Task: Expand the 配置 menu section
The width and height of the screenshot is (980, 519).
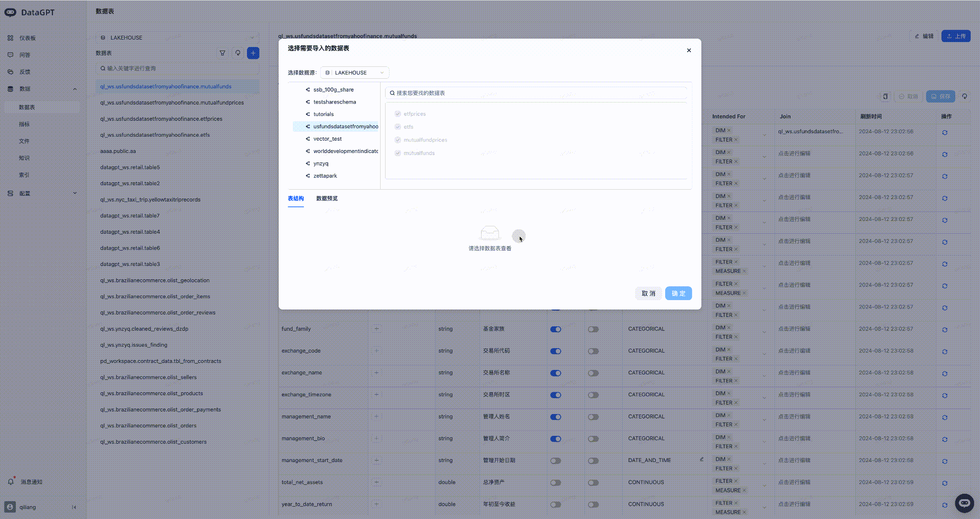Action: (42, 194)
